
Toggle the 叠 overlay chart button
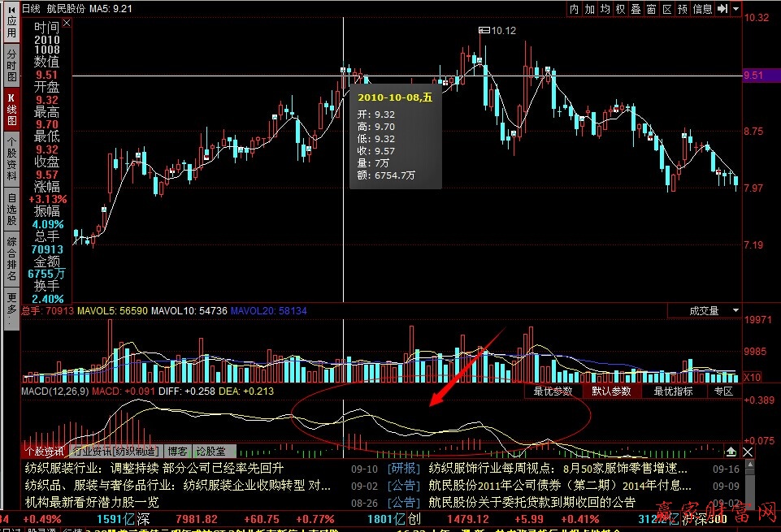click(636, 9)
